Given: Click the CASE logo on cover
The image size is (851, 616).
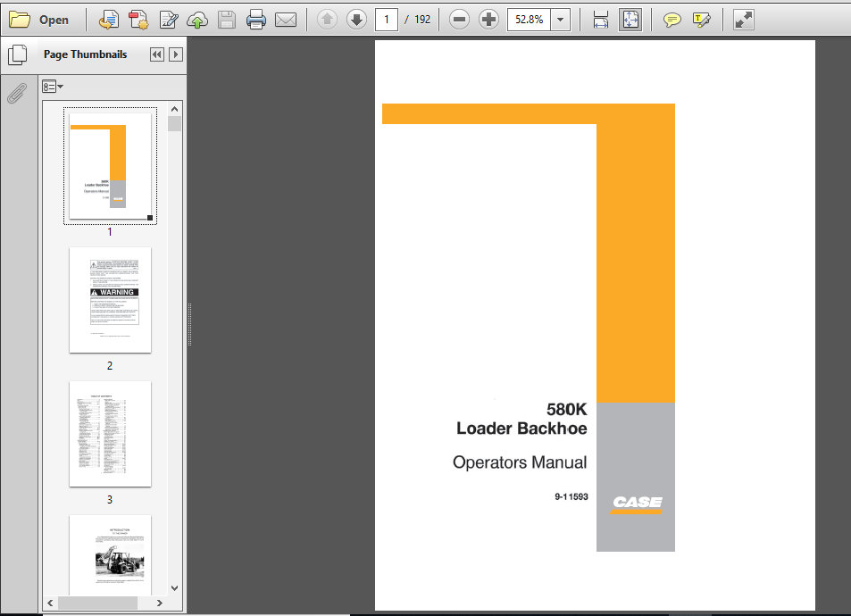Looking at the screenshot, I should coord(638,504).
